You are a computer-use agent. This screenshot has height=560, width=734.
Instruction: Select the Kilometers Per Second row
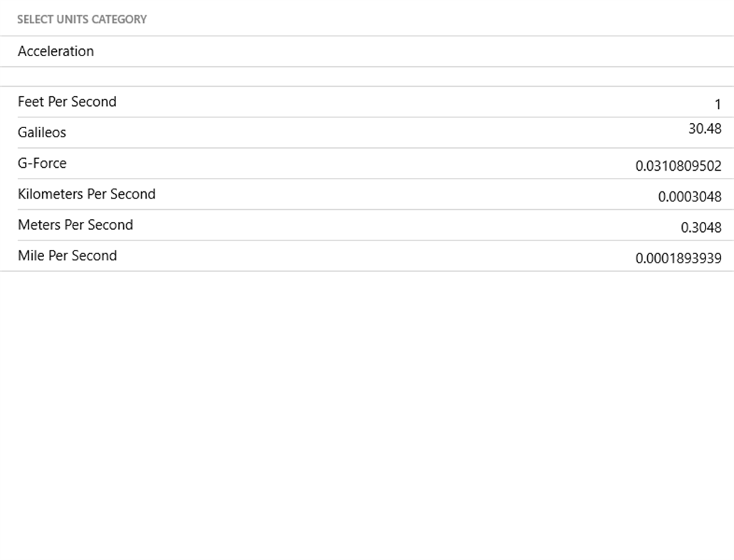pos(367,194)
